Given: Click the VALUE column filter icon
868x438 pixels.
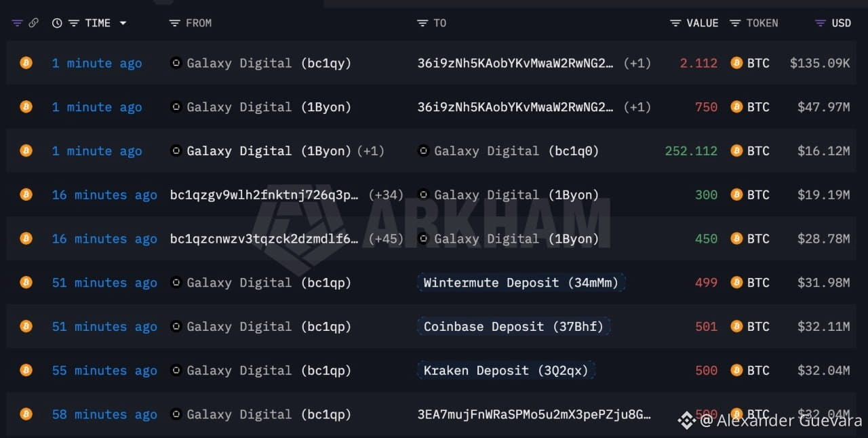Looking at the screenshot, I should coord(675,23).
